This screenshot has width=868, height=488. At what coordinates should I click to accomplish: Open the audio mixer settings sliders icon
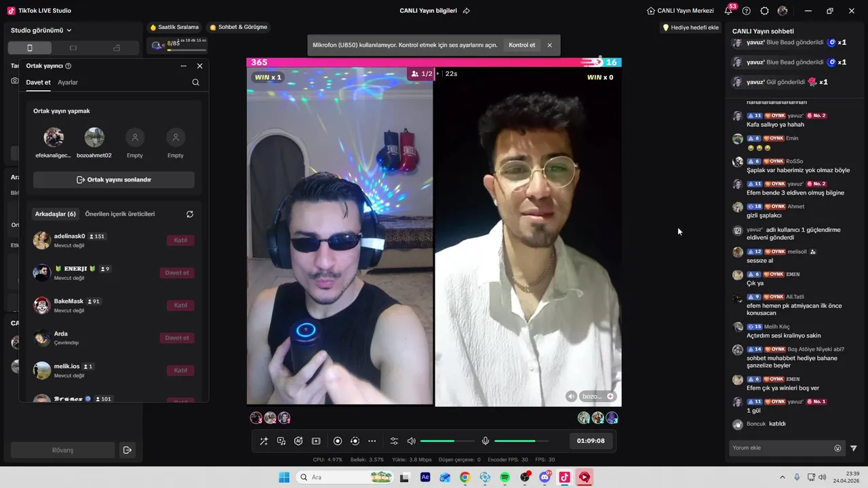click(394, 441)
